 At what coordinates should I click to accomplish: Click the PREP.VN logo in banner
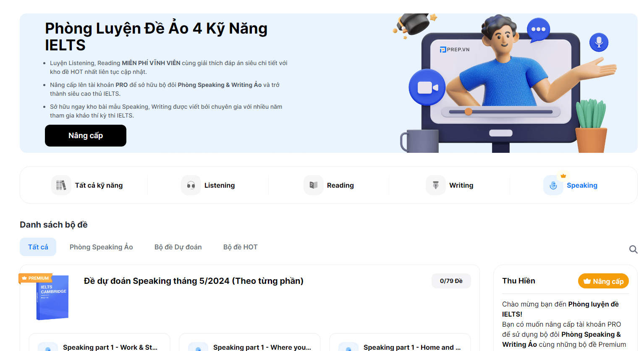pyautogui.click(x=455, y=50)
